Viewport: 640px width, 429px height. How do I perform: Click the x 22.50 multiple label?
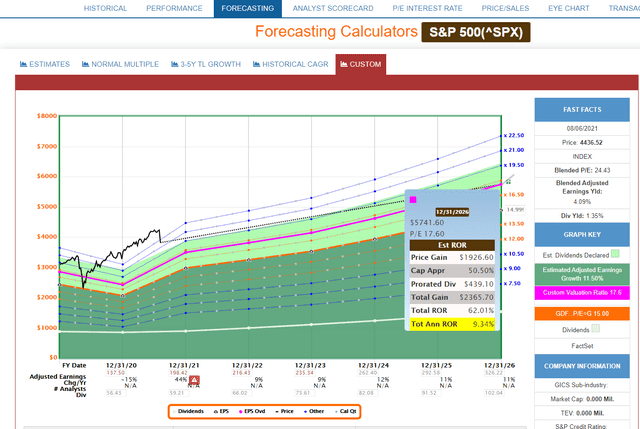[514, 135]
